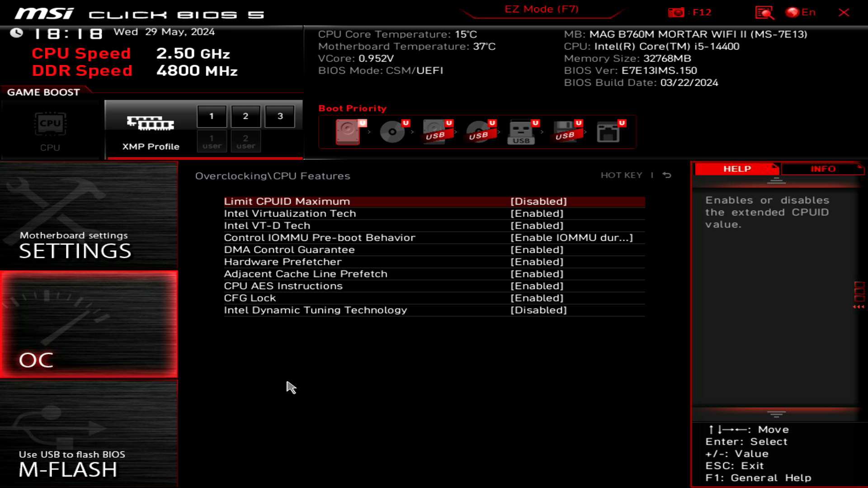This screenshot has height=488, width=868.
Task: Select the optical disc boot device icon
Action: [392, 132]
